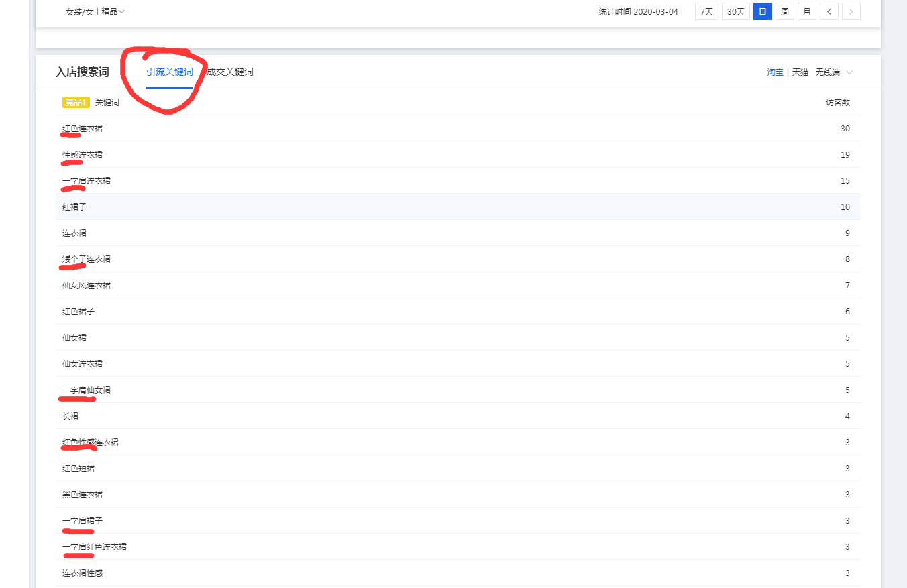Go to next date with right arrow
907x588 pixels.
tap(851, 11)
